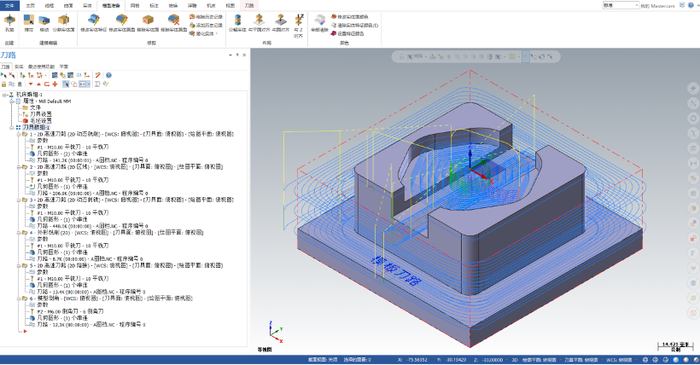Open the Simplify Solid (简化实体) dropdown arrow
This screenshot has width=700, height=365.
[x=217, y=33]
